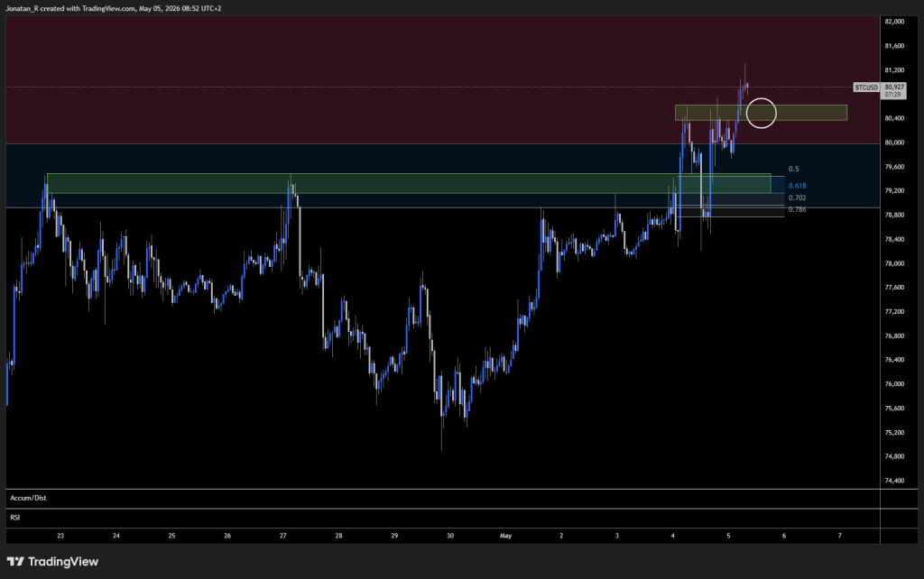This screenshot has height=579, width=924.
Task: Click the 75,600 price axis label
Action: pyautogui.click(x=894, y=409)
